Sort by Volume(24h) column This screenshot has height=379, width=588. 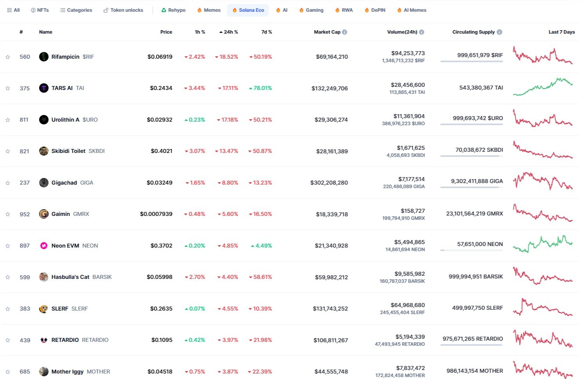pos(402,32)
